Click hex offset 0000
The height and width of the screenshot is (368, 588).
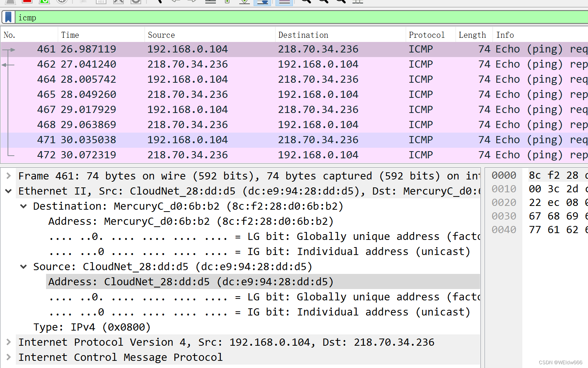tap(504, 175)
